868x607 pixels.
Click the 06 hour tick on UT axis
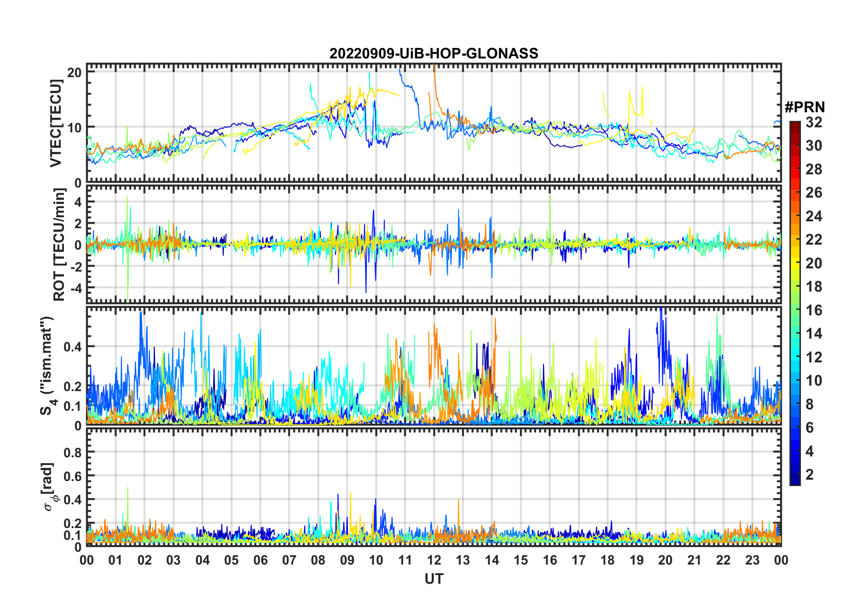260,560
